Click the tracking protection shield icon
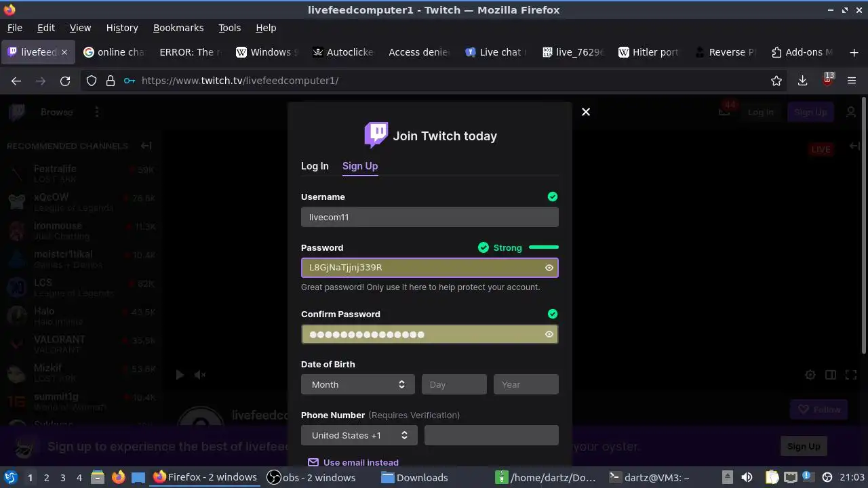Viewport: 868px width, 488px height. pyautogui.click(x=92, y=81)
